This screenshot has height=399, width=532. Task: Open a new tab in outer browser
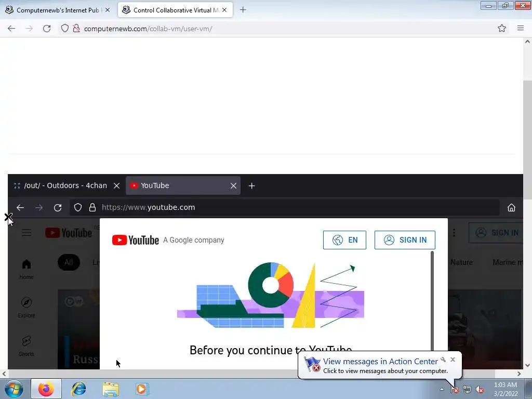pos(243,10)
